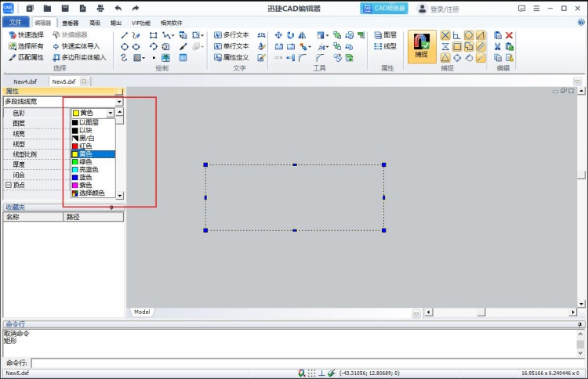Click the Move tool icon

click(278, 35)
